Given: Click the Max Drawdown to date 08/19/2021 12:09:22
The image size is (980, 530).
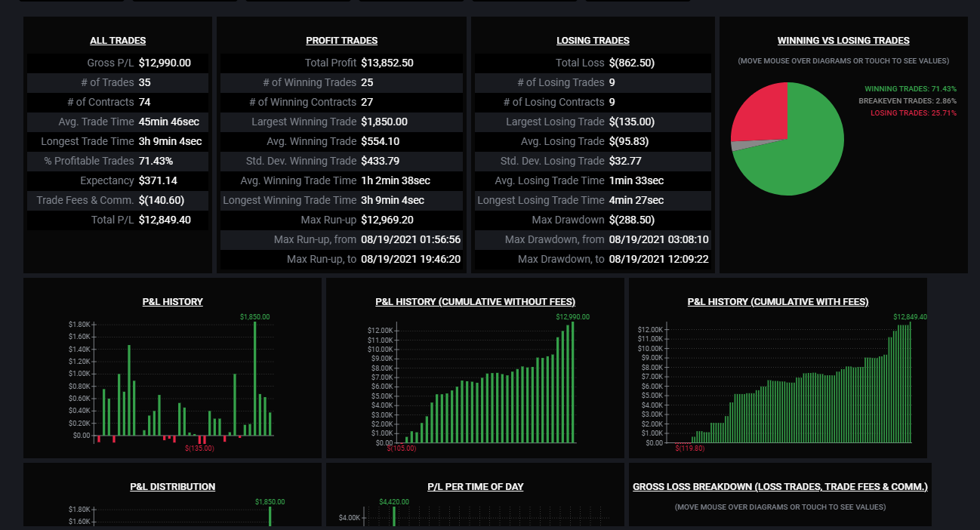Looking at the screenshot, I should [658, 259].
